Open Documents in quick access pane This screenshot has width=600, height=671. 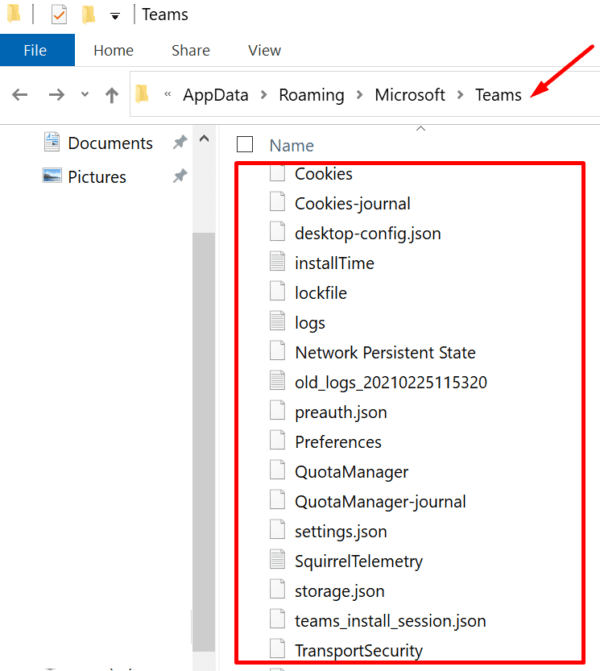coord(110,143)
